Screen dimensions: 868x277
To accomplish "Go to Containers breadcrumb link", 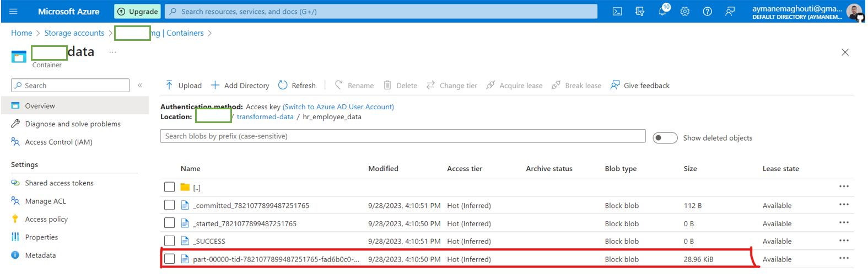I will click(x=185, y=33).
